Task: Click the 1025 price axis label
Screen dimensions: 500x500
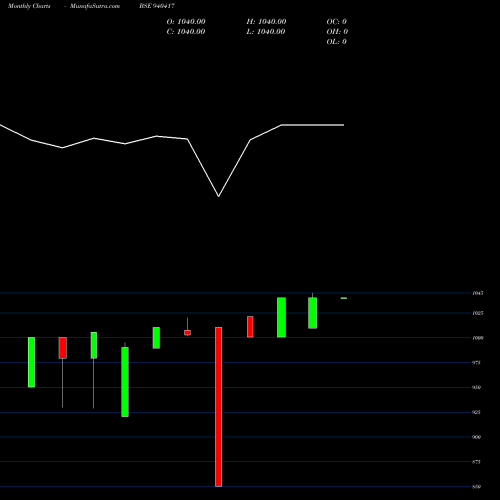Action: pyautogui.click(x=478, y=313)
